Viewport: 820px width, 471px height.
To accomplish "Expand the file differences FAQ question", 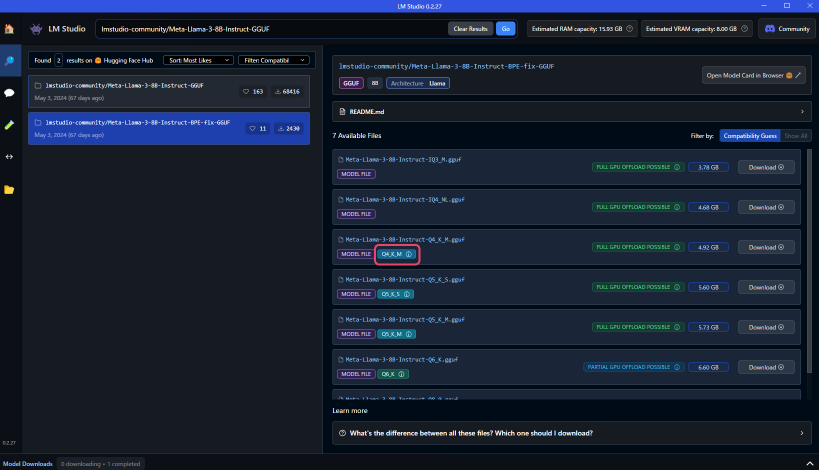I will click(569, 433).
